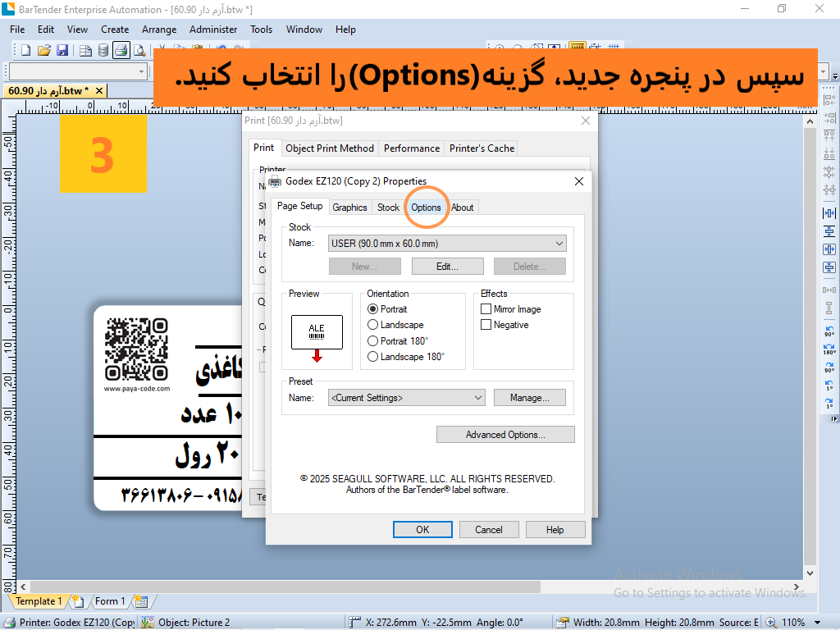This screenshot has width=840, height=630.
Task: Click the New document toolbar icon
Action: (x=25, y=50)
